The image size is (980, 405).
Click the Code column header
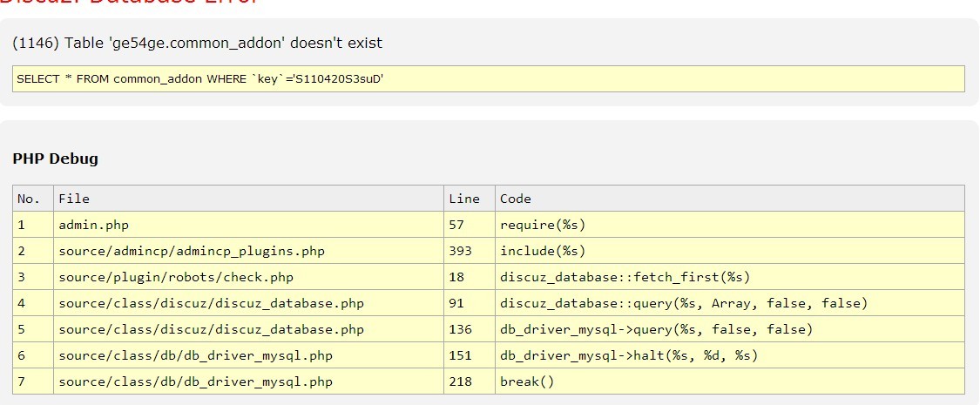(x=516, y=199)
